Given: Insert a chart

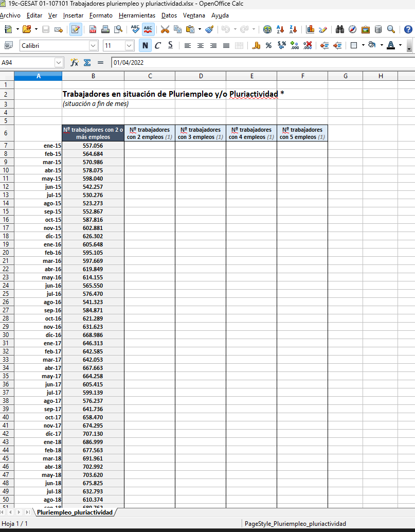Looking at the screenshot, I should tap(310, 30).
